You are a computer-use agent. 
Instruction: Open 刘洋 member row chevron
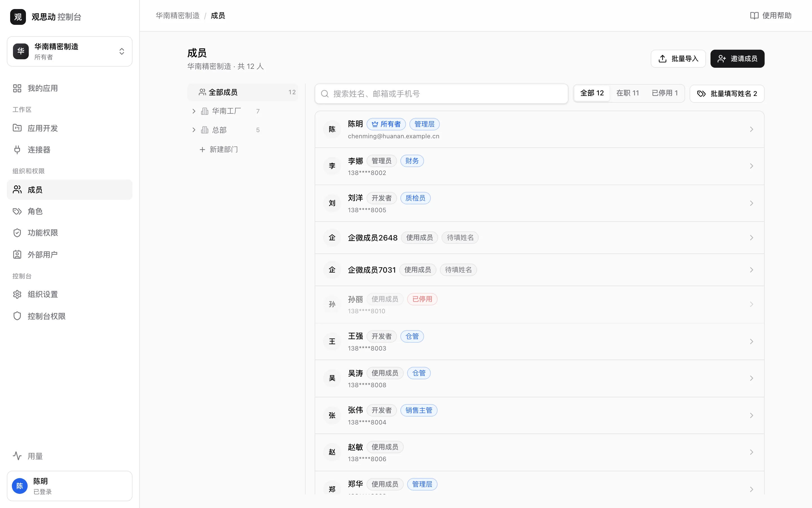(x=751, y=203)
